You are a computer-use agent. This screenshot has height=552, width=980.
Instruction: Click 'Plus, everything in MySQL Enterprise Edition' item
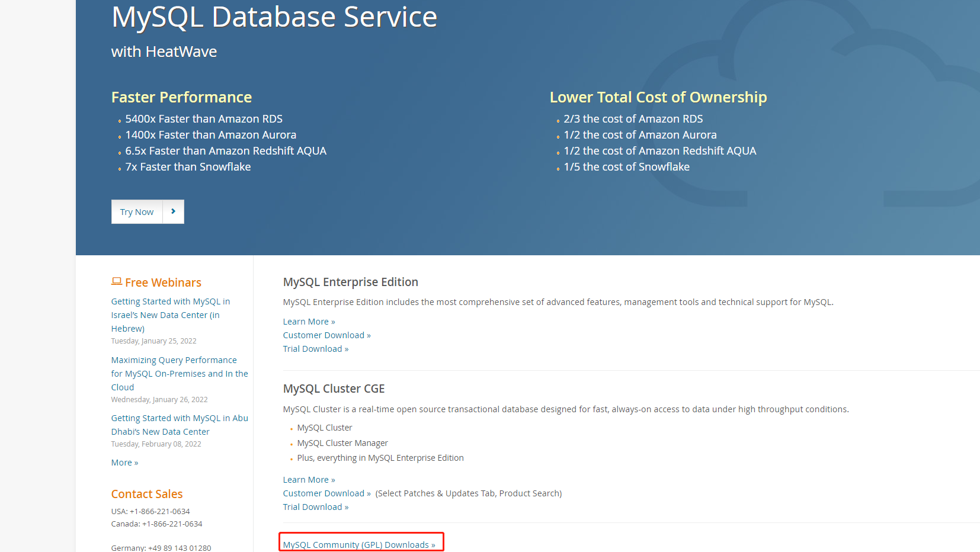380,458
